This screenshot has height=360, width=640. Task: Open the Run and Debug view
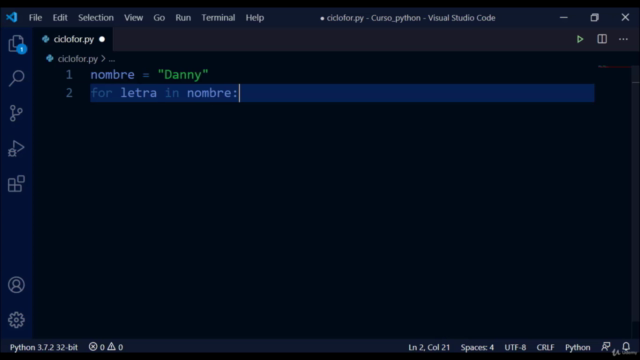point(16,148)
